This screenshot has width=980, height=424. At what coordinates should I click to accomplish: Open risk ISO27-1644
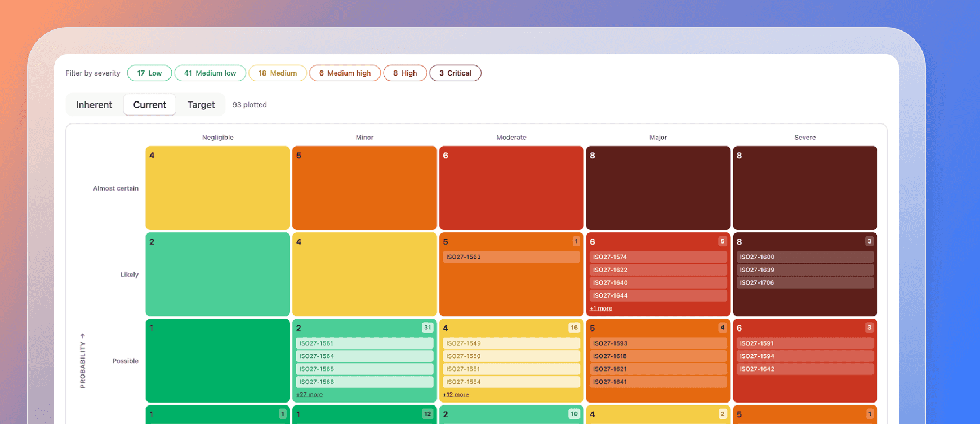click(x=658, y=296)
